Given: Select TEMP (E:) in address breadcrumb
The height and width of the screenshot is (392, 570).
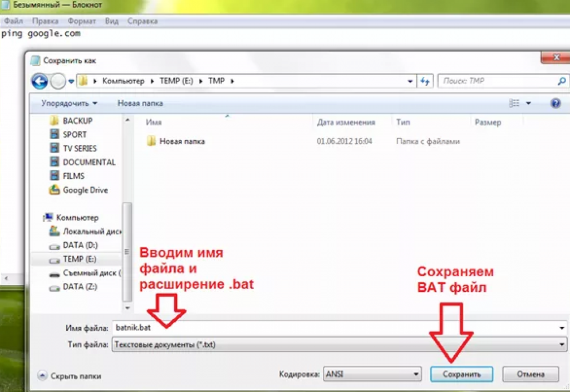Looking at the screenshot, I should pos(176,81).
